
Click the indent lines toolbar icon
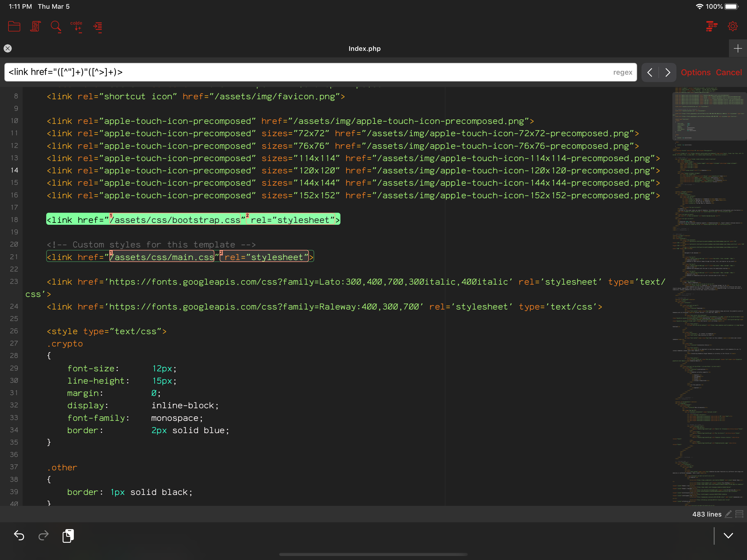point(98,26)
